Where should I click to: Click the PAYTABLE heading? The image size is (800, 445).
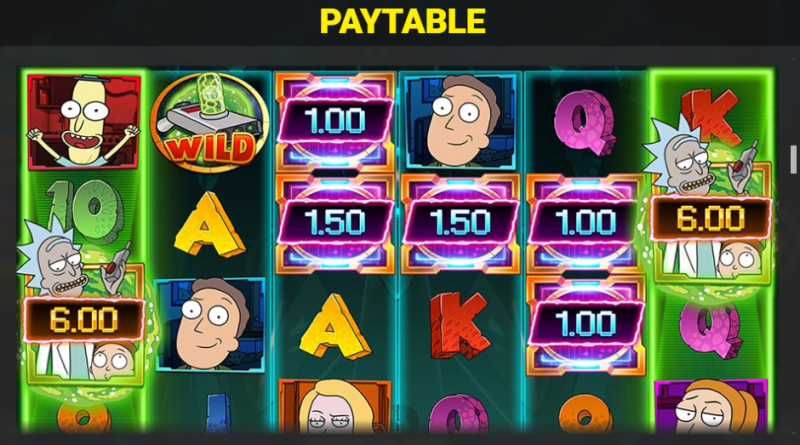(403, 21)
